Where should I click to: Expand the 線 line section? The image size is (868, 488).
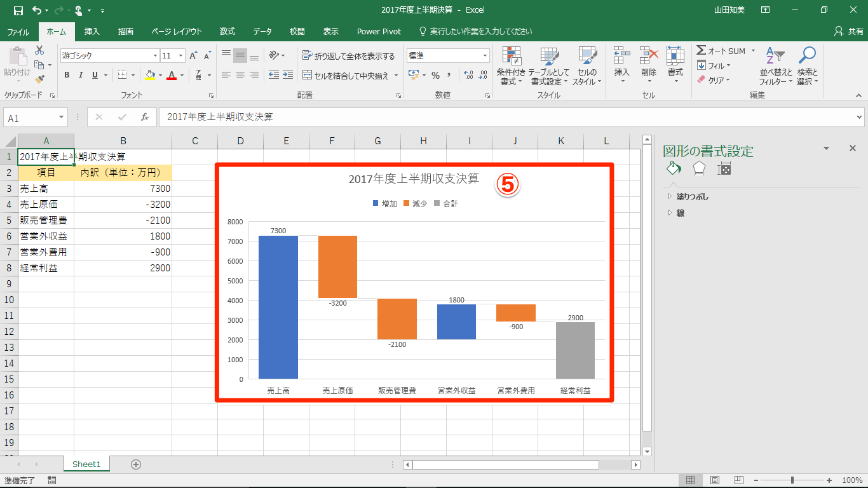675,213
